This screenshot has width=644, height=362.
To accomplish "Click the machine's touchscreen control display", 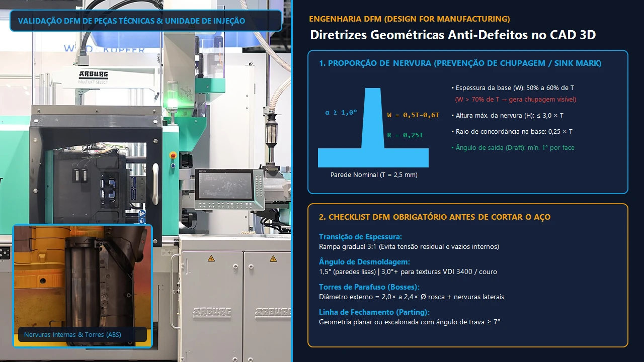I will (226, 185).
